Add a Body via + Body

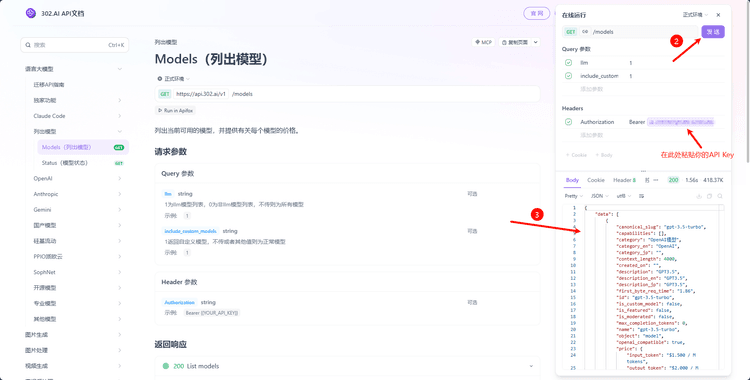click(x=604, y=155)
